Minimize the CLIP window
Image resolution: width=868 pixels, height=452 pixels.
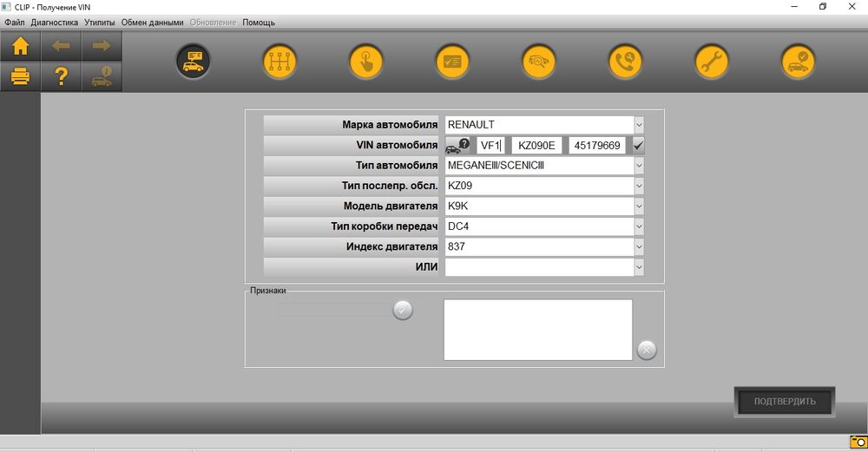point(794,7)
